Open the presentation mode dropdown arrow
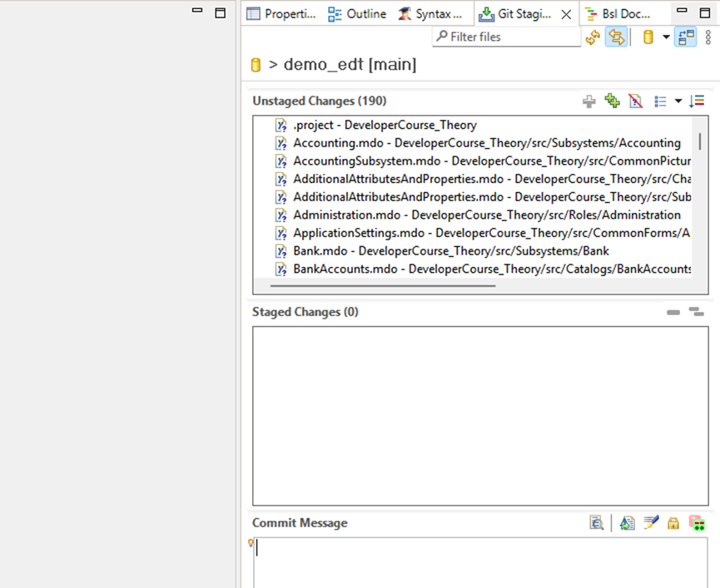This screenshot has width=720, height=588. [678, 101]
